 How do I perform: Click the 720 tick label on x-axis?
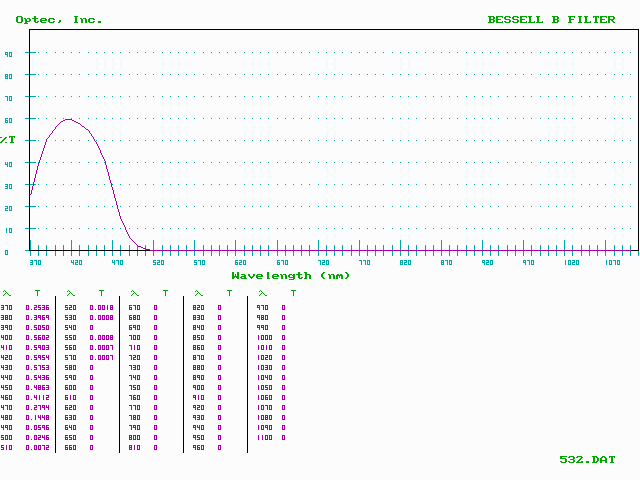click(x=323, y=262)
